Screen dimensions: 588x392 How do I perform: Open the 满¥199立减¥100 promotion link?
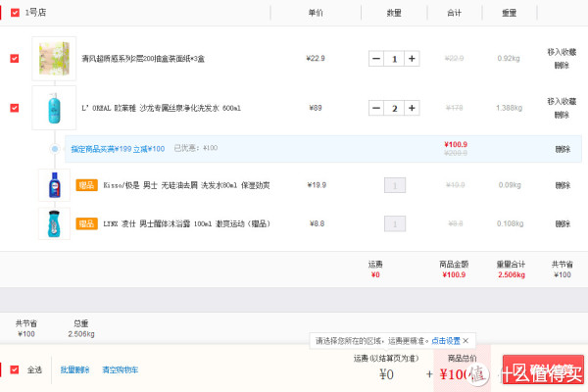pyautogui.click(x=118, y=149)
